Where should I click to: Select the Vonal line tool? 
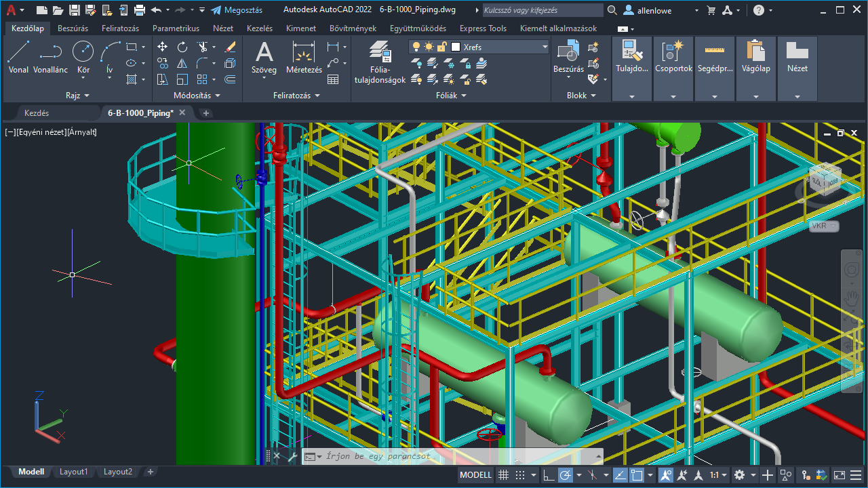[x=18, y=57]
